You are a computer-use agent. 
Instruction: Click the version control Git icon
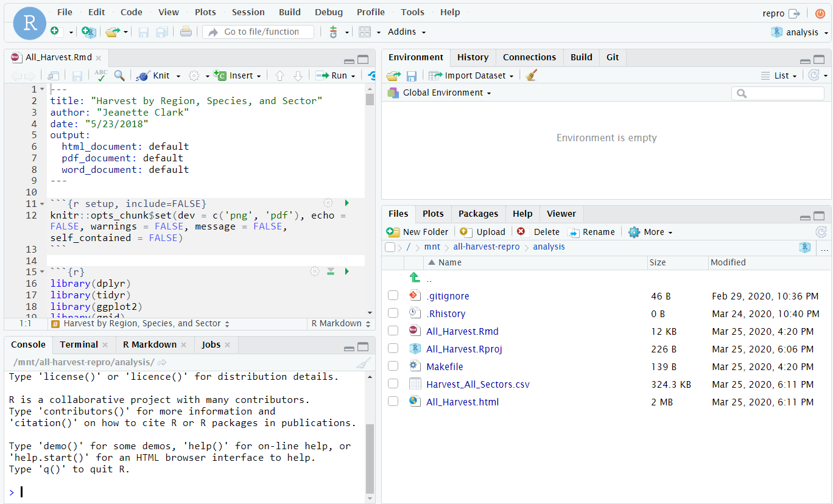point(333,32)
